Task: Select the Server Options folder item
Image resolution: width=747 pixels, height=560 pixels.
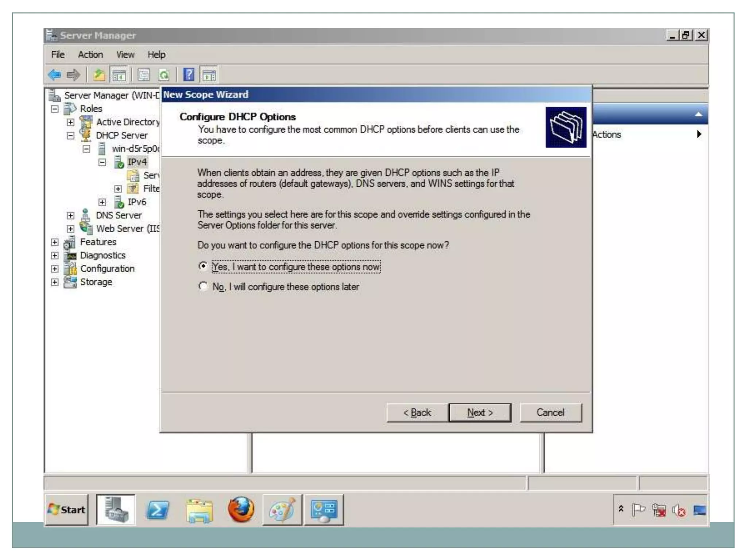Action: pos(144,175)
